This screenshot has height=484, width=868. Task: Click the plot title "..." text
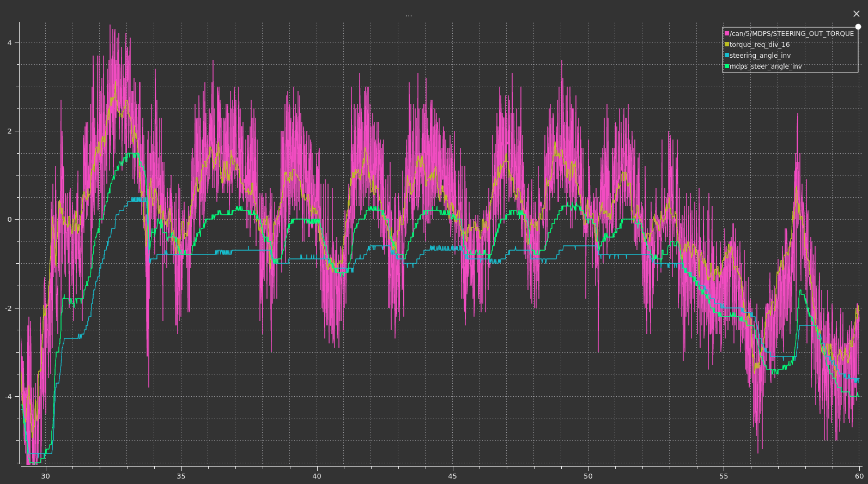409,15
